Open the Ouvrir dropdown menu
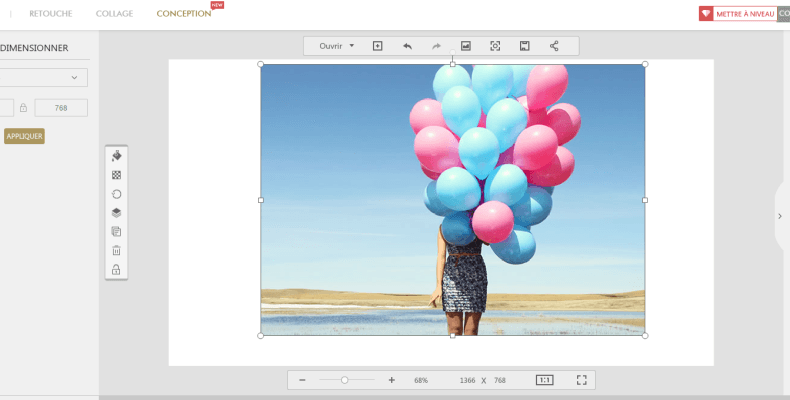This screenshot has height=400, width=790. tap(337, 46)
